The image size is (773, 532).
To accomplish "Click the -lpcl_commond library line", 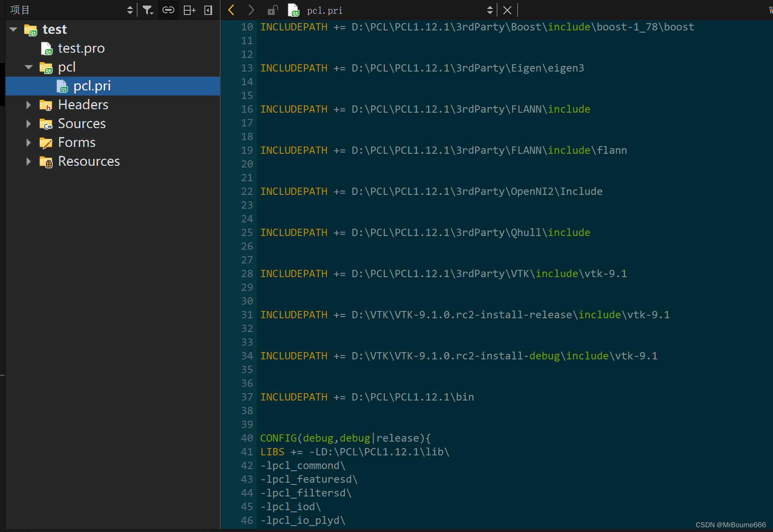I will pos(303,466).
